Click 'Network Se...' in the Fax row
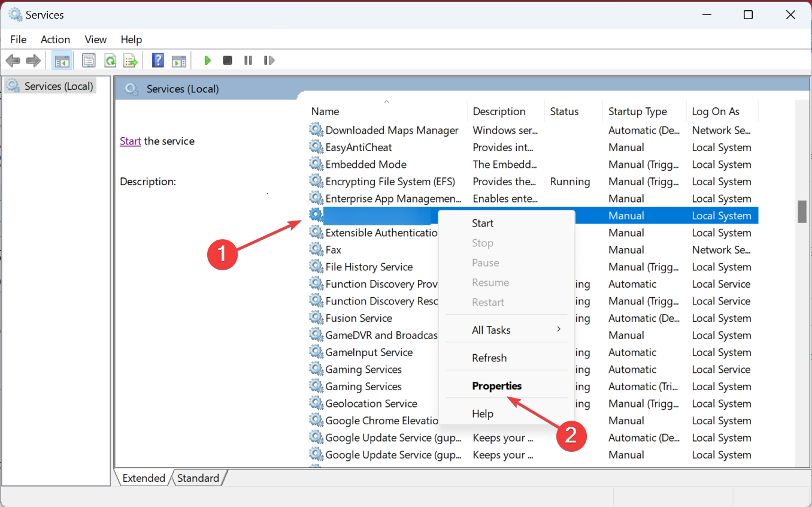812x507 pixels. click(722, 249)
